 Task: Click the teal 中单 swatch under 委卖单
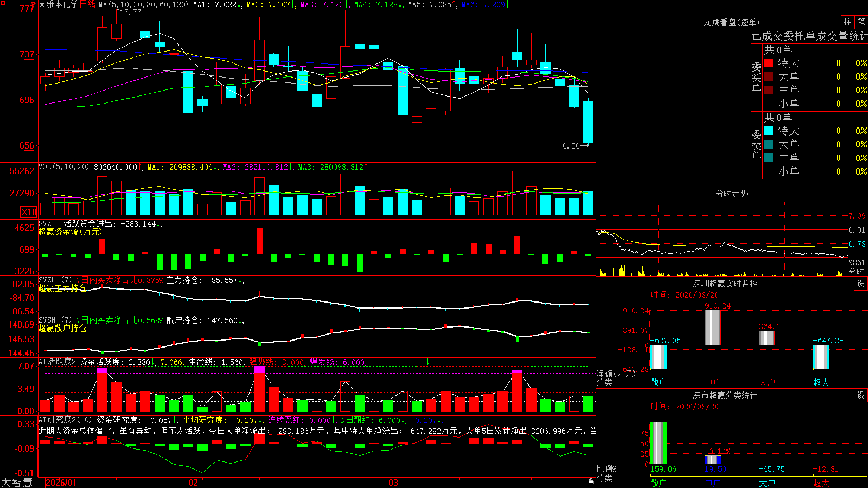(768, 158)
